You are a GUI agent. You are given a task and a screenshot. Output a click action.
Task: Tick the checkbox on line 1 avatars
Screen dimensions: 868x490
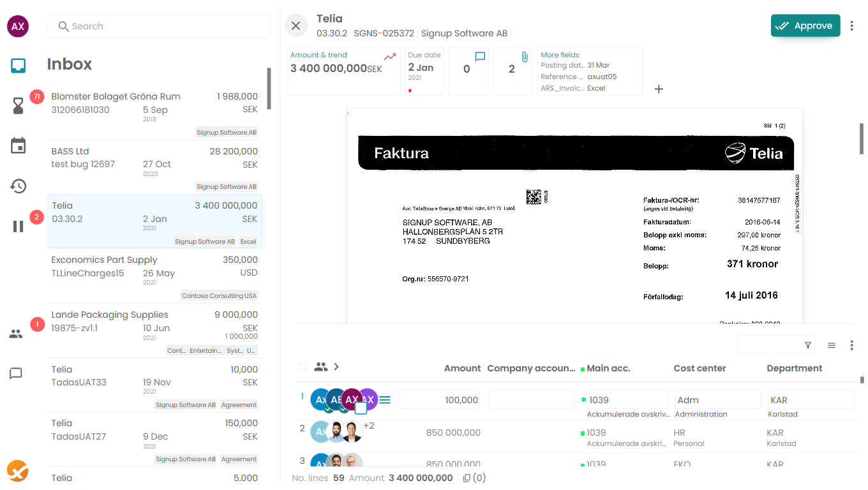coord(361,408)
